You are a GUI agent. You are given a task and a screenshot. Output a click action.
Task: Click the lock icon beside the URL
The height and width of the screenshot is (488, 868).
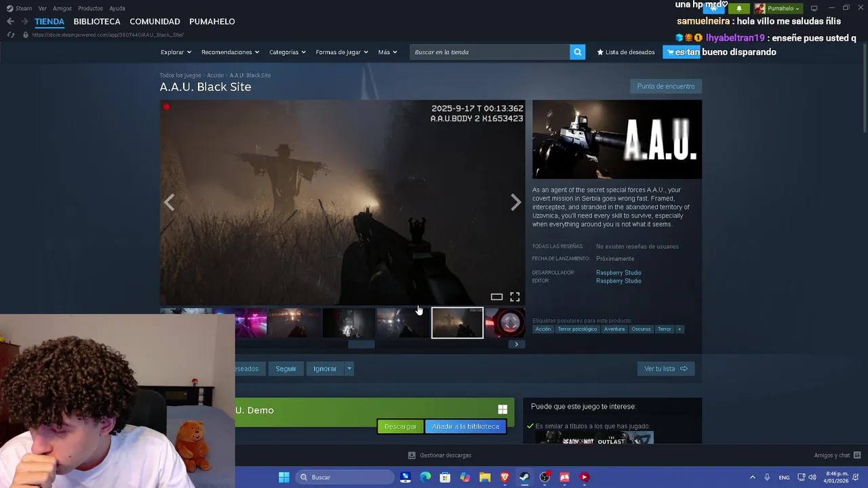[26, 35]
